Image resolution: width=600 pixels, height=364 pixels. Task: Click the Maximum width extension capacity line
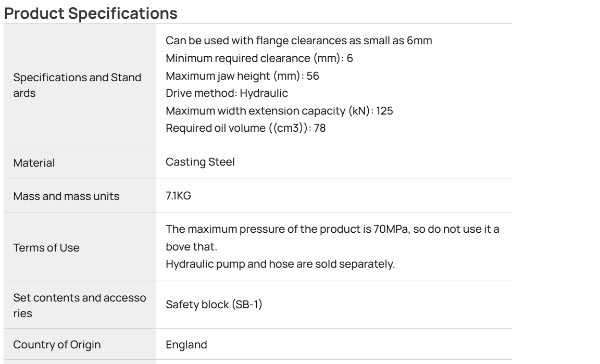coord(279,110)
